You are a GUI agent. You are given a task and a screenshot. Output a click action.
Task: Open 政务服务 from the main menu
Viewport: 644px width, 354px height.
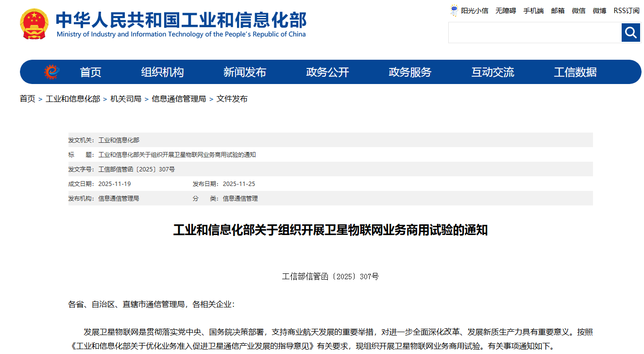[410, 72]
